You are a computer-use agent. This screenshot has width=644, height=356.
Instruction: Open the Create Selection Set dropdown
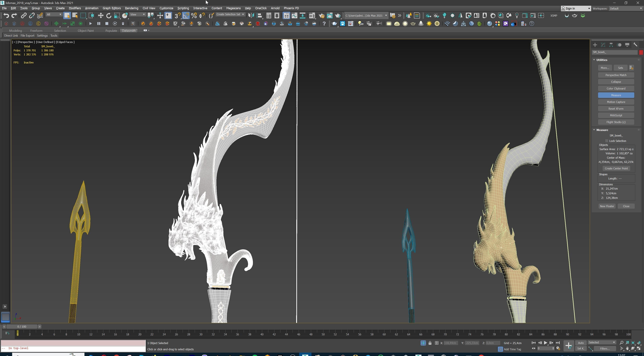(x=230, y=14)
